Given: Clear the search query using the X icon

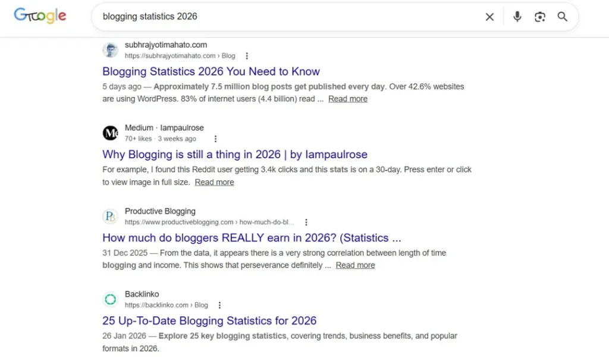Looking at the screenshot, I should point(489,17).
